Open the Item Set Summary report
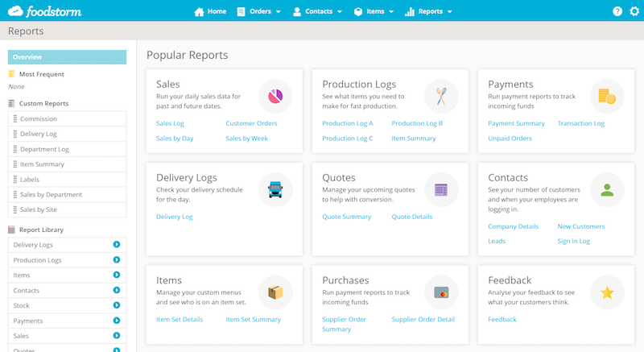Screen dimensions: 644x352 coord(253,319)
